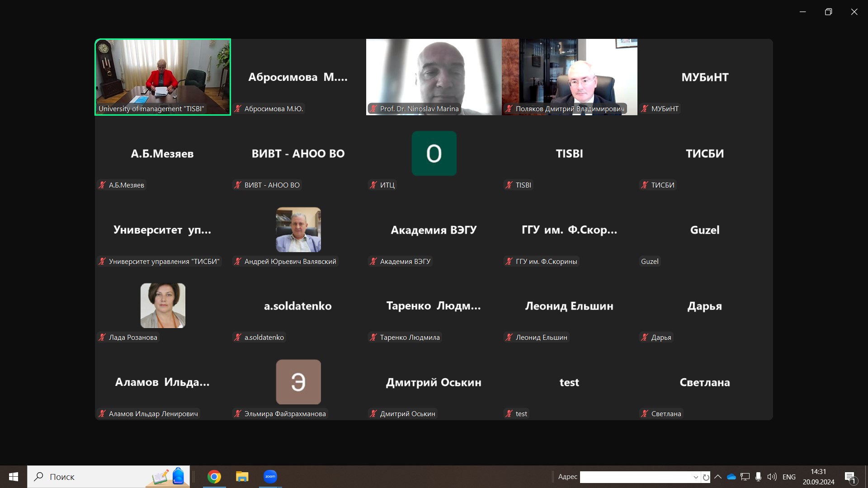Click muted mic icon beside Дмитрий Оськин
868x488 pixels.
(373, 413)
